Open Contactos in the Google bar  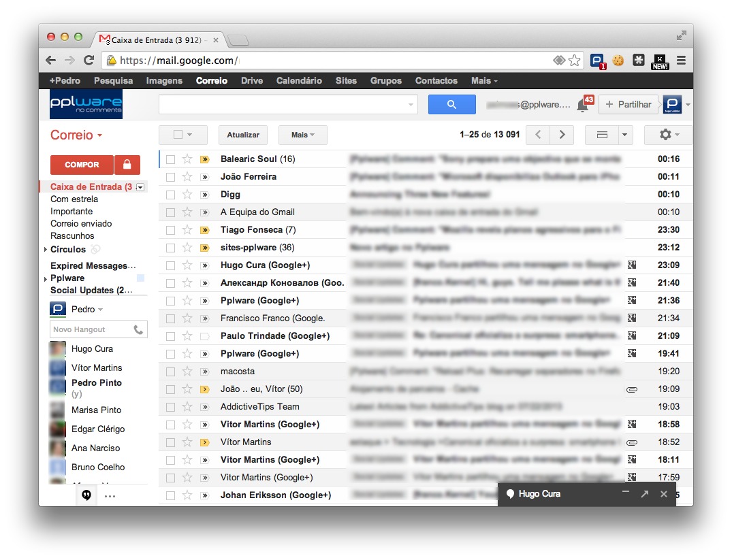pos(436,81)
